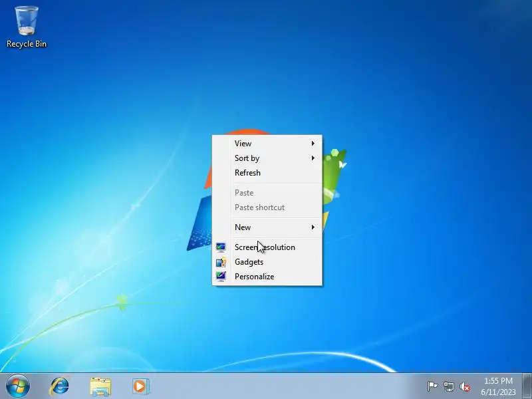Open Gadgets from context menu

pos(267,262)
